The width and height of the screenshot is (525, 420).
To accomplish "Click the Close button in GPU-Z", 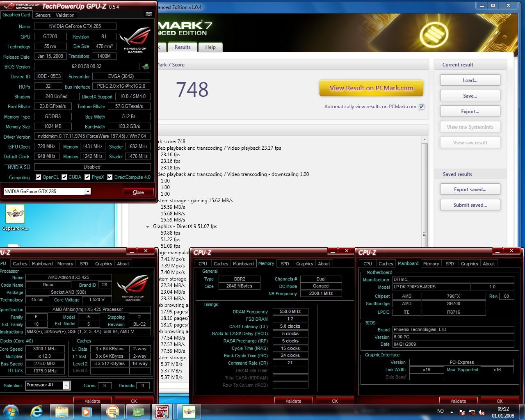I will (139, 192).
